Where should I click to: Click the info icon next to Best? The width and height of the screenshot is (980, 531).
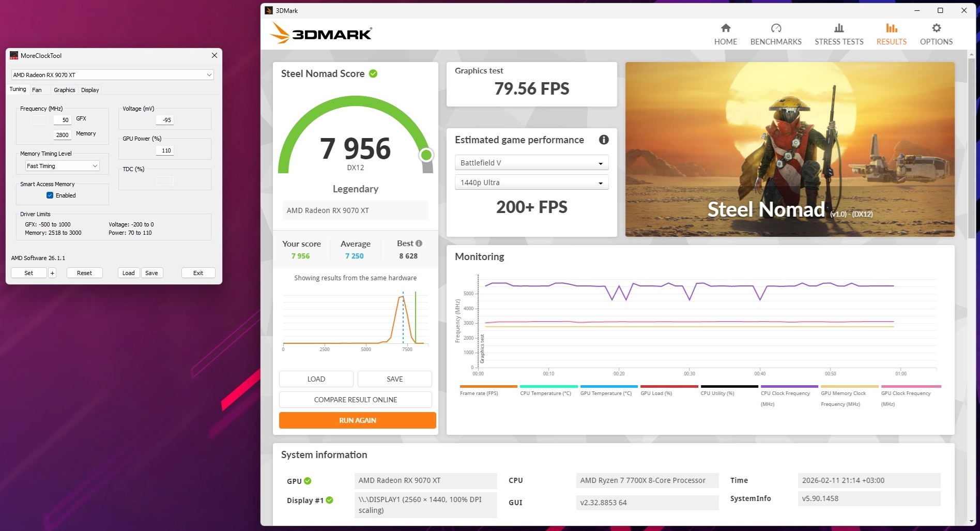[419, 243]
